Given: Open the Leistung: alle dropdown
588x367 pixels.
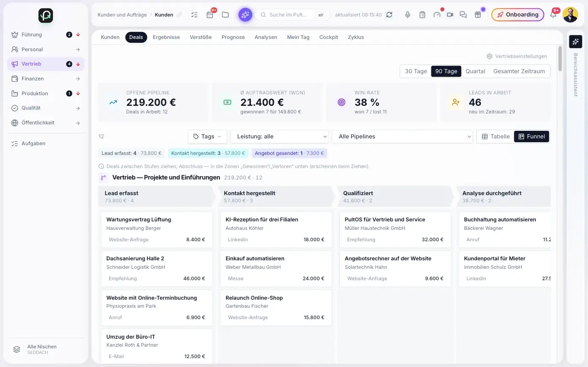Looking at the screenshot, I should click(280, 136).
